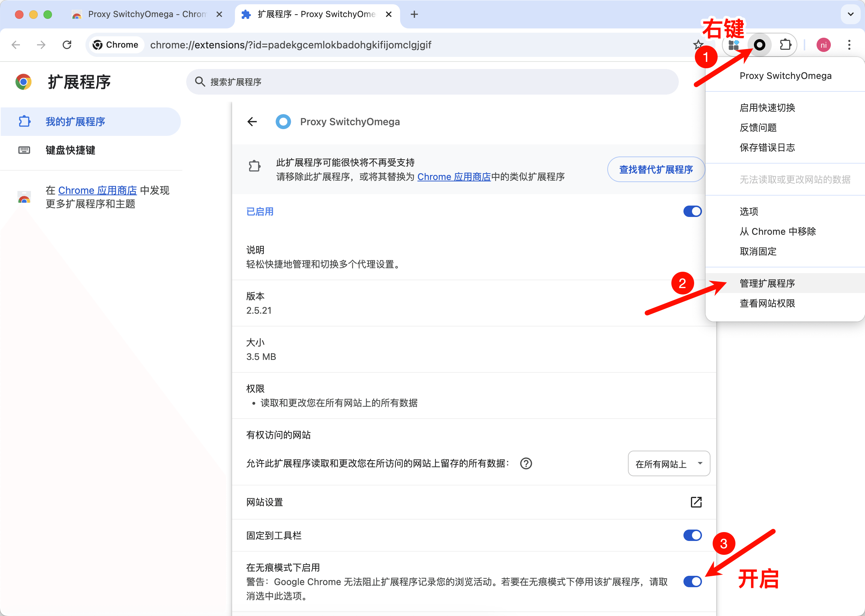
Task: Choose 选项 from the context menu
Action: coord(749,212)
